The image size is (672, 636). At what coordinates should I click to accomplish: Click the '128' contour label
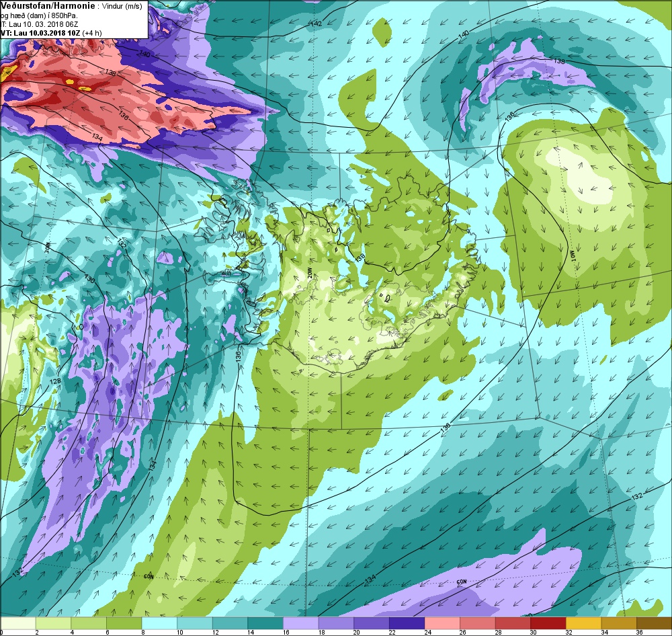pyautogui.click(x=55, y=381)
